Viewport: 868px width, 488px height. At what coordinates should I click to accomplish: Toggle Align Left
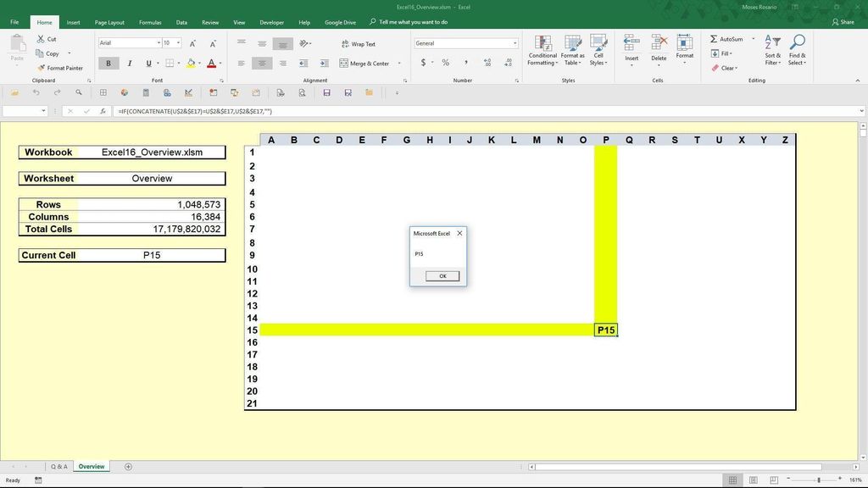[242, 63]
